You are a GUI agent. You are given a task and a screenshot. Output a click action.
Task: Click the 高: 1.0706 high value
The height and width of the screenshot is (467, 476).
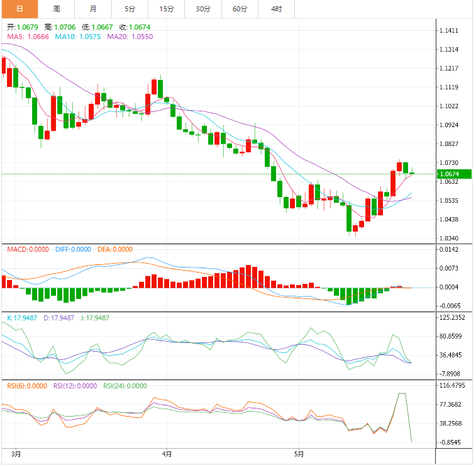point(60,27)
